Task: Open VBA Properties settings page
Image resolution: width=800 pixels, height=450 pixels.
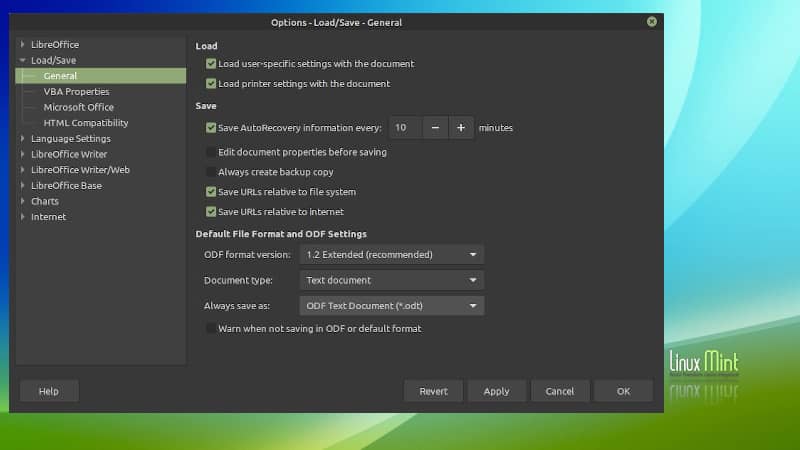Action: point(76,92)
